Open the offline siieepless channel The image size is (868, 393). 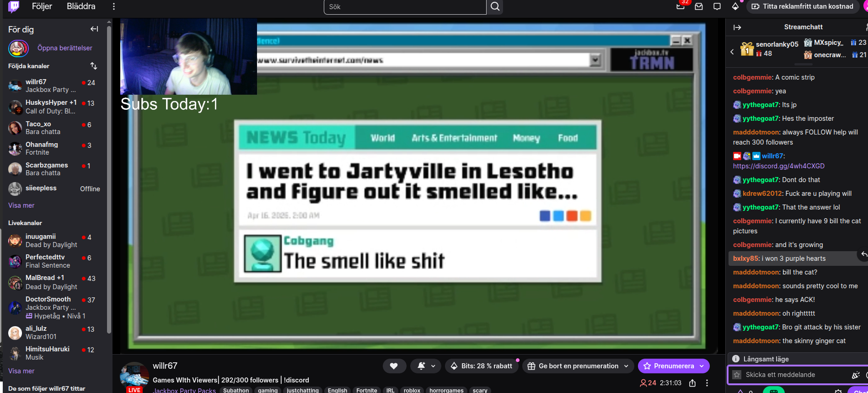point(54,188)
